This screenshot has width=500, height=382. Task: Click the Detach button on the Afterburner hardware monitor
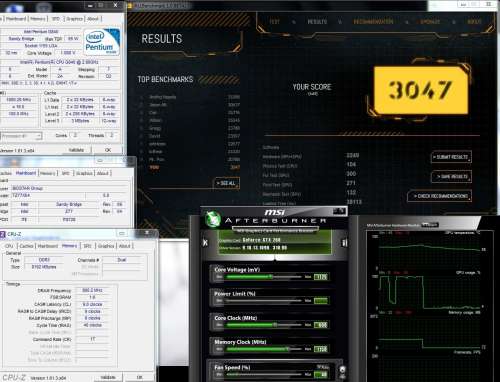(x=430, y=225)
